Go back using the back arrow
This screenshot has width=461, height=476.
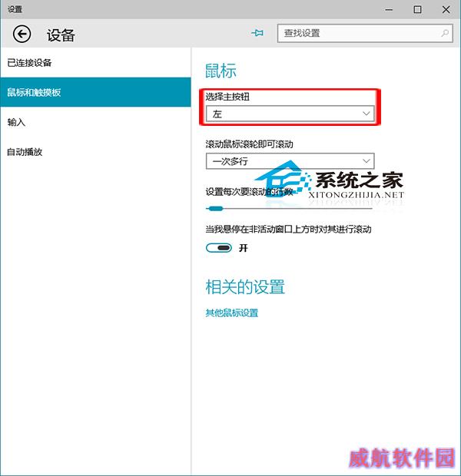(x=22, y=34)
